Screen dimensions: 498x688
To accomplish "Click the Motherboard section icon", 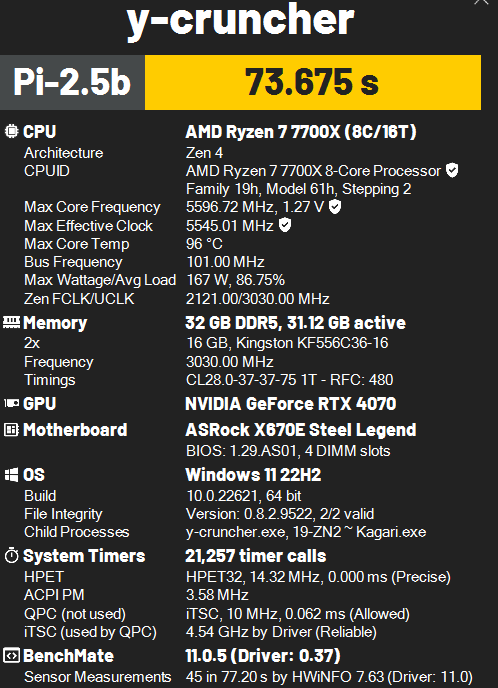I will pos(11,430).
